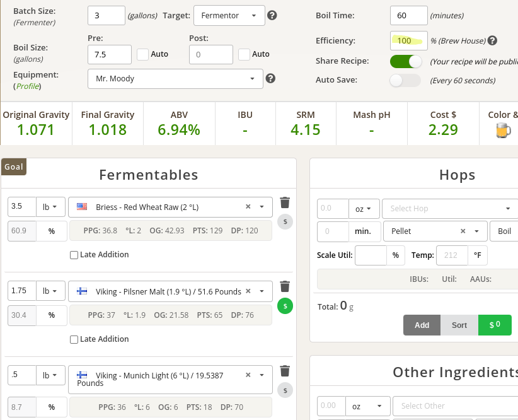Click gray dollar icon beside Red Wheat
The width and height of the screenshot is (518, 420).
pos(285,222)
